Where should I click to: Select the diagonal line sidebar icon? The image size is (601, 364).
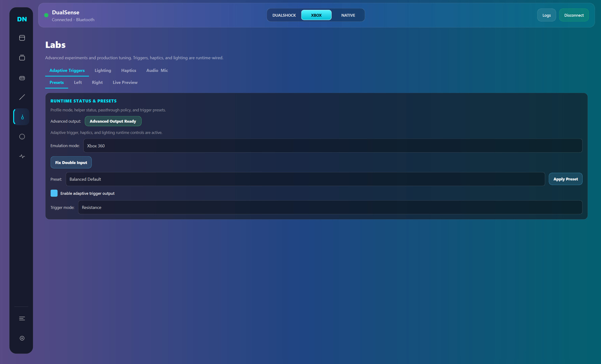click(x=22, y=97)
